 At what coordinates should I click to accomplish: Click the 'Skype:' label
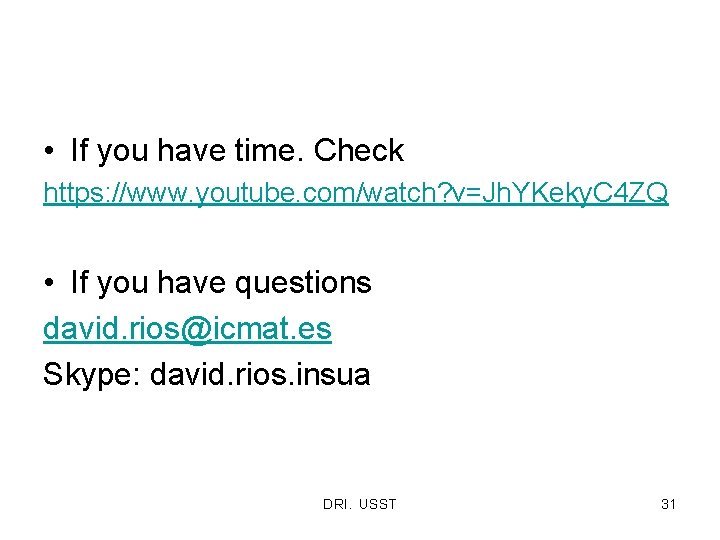tap(92, 375)
